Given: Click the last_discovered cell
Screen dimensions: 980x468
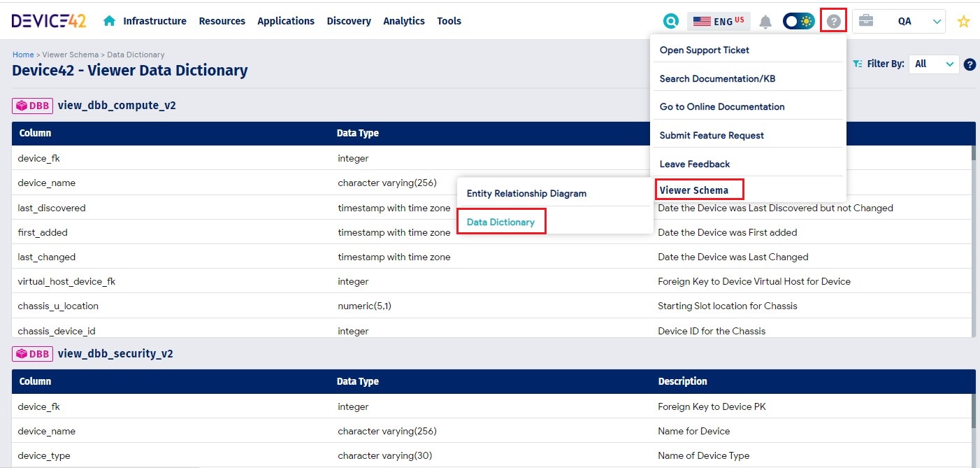Looking at the screenshot, I should tap(52, 208).
